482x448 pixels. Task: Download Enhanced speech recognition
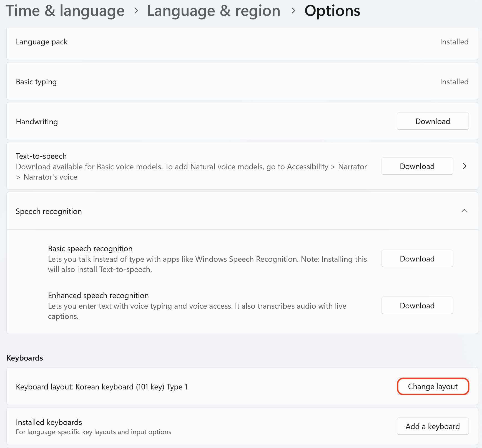pyautogui.click(x=417, y=306)
